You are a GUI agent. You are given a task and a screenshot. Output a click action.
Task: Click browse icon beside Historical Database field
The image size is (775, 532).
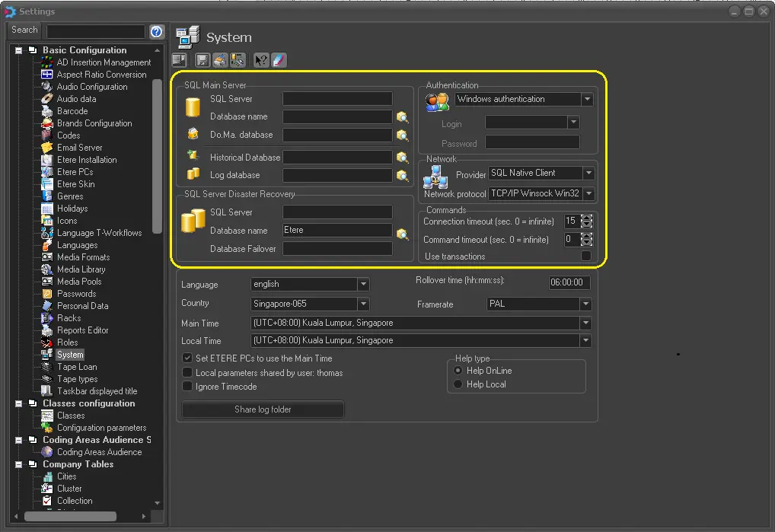click(402, 158)
